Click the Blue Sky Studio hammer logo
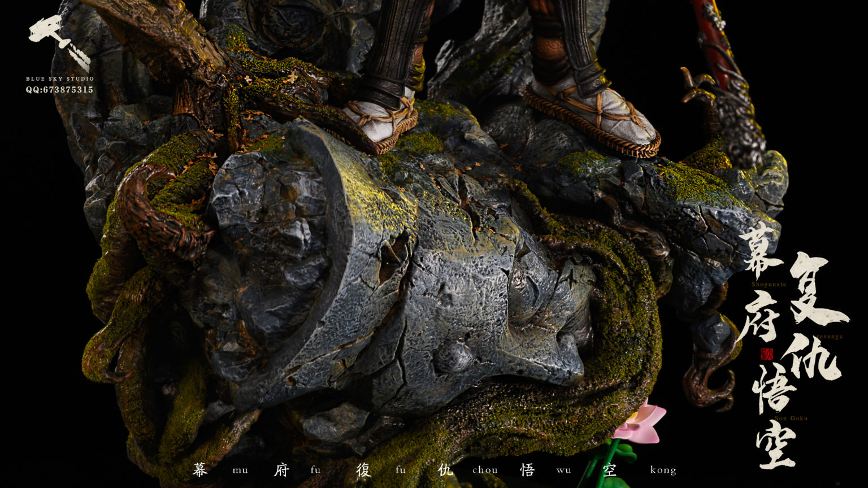Viewport: 868px width, 488px height. 59,42
